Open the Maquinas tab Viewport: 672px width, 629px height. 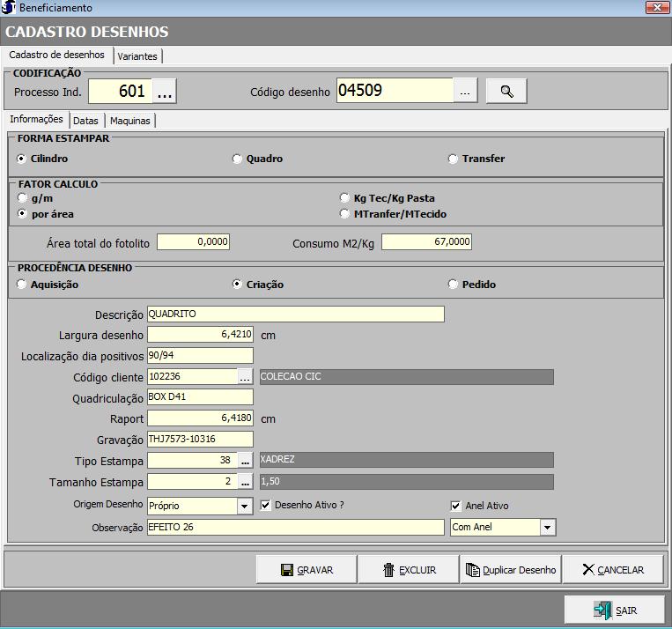click(130, 121)
